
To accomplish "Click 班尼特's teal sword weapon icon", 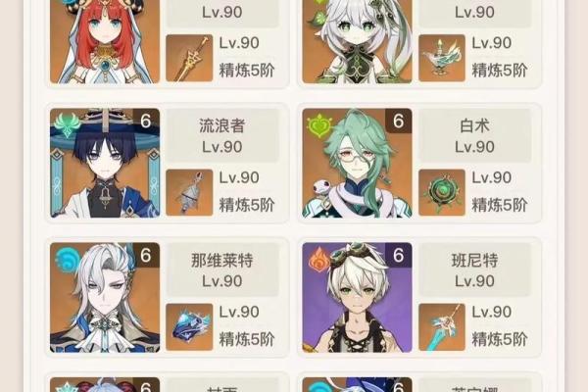I will (442, 326).
